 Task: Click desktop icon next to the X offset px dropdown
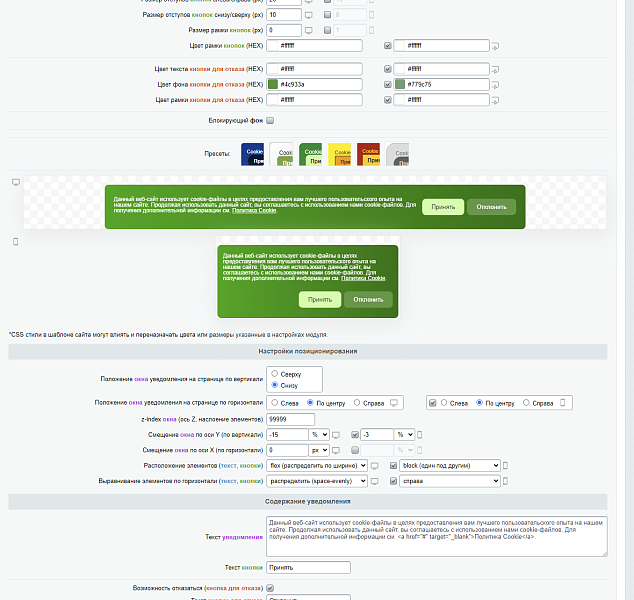336,450
